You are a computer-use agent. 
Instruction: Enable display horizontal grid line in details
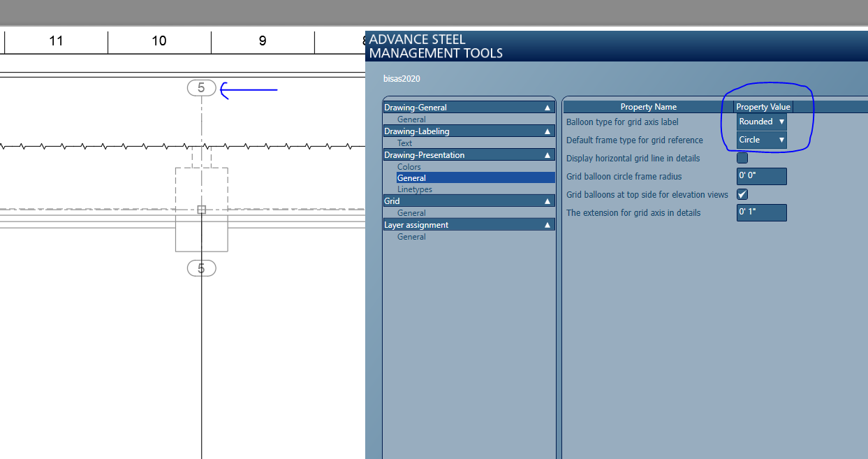tap(742, 157)
